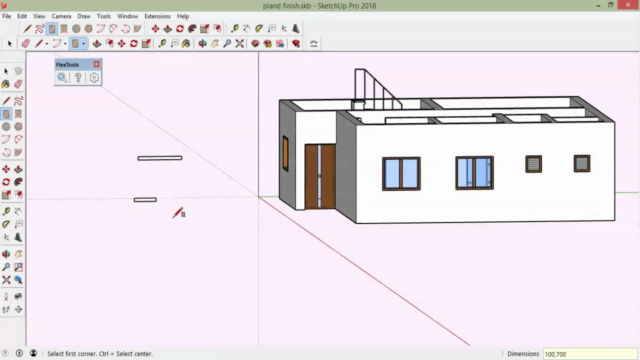640x360 pixels.
Task: Open the Edit menu
Action: pyautogui.click(x=22, y=16)
